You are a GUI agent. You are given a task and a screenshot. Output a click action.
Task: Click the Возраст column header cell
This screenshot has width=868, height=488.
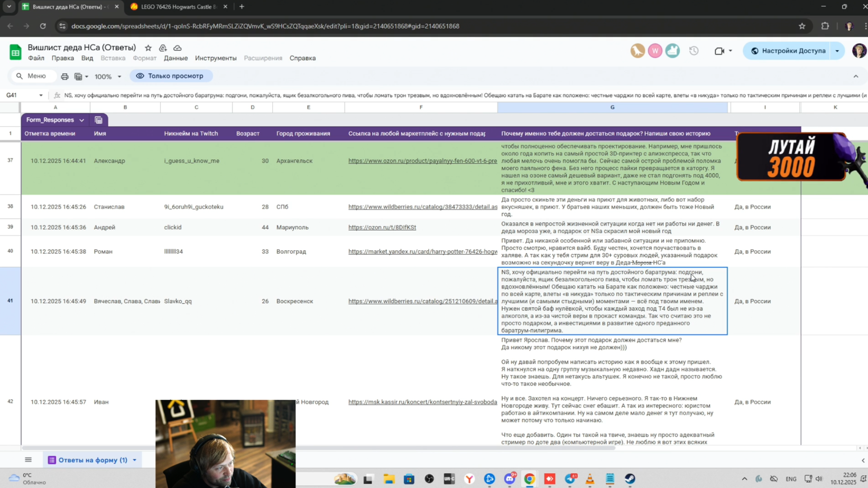[252, 134]
